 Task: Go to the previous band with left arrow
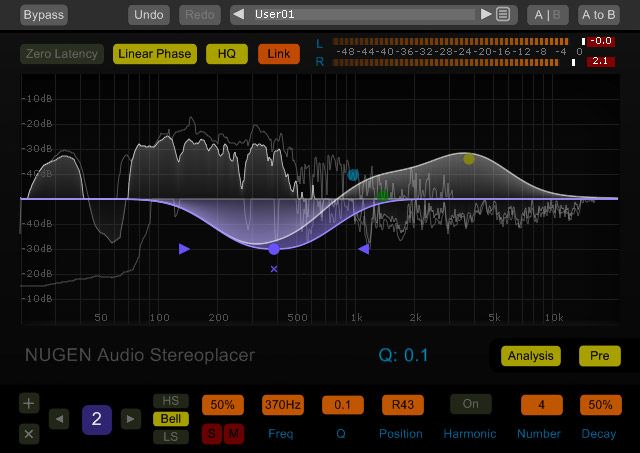pos(61,419)
